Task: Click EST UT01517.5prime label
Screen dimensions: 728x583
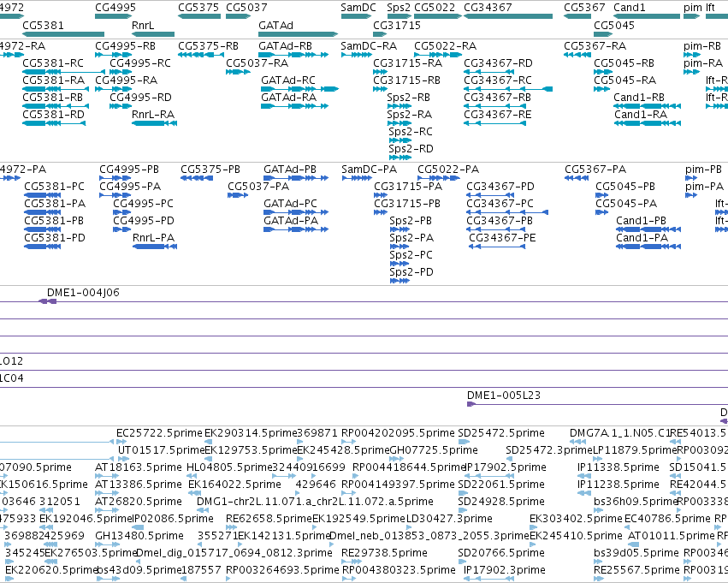Action: [161, 450]
